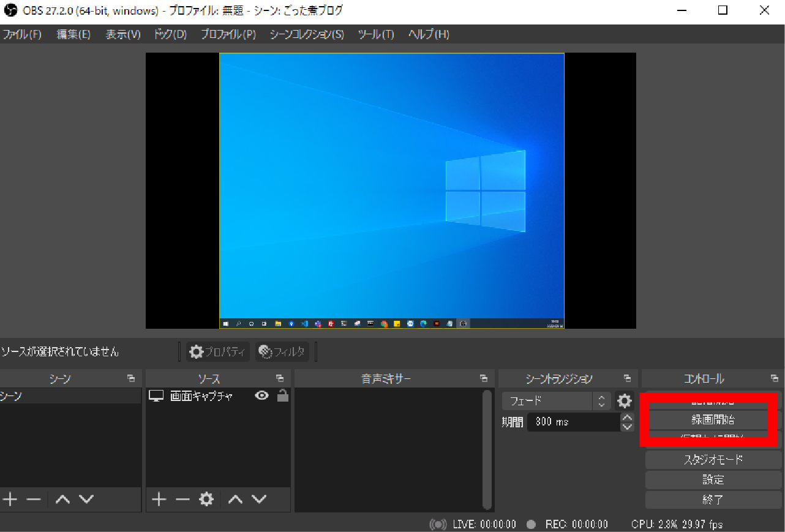Open transition properties with the gear icon
The height and width of the screenshot is (532, 785).
coord(624,401)
